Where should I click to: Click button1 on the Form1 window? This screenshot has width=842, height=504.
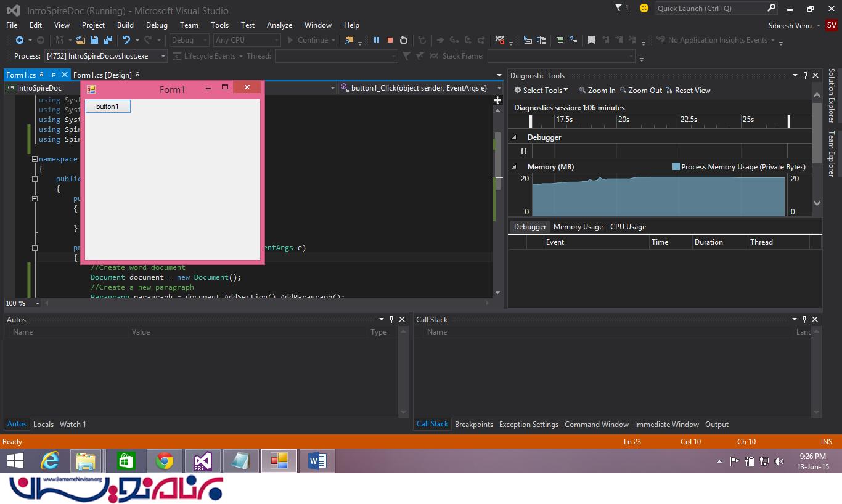click(108, 107)
